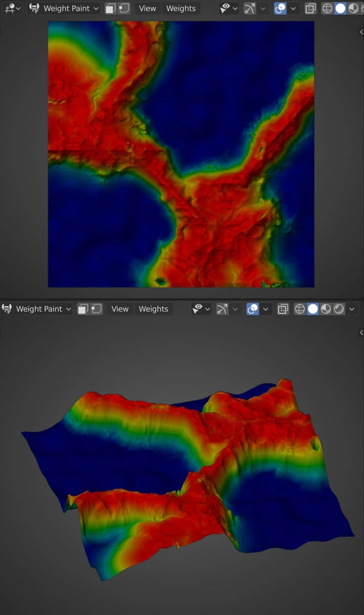Enable vertex selection masking in top viewport
The image size is (364, 615).
click(124, 8)
